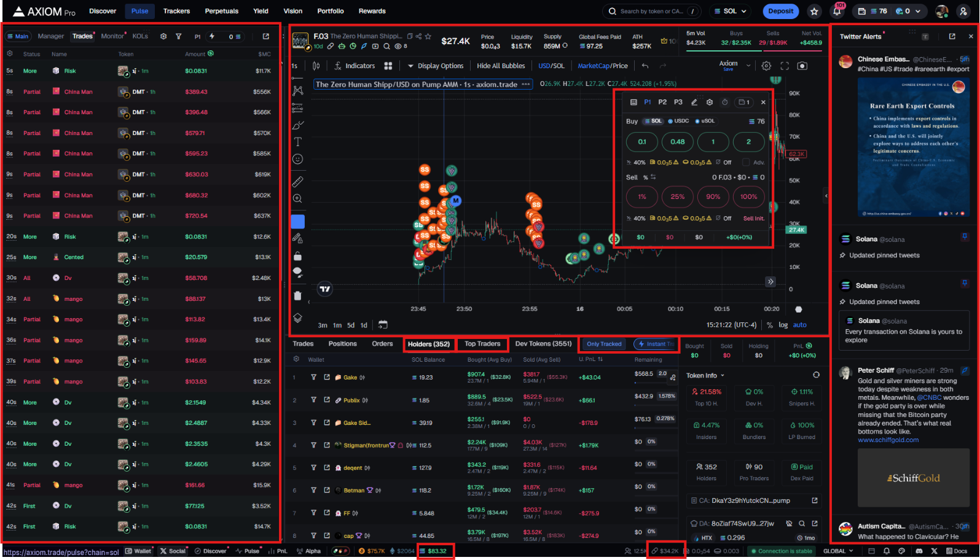This screenshot has width=980, height=560.
Task: Share the F.03 token via share icon
Action: (418, 36)
